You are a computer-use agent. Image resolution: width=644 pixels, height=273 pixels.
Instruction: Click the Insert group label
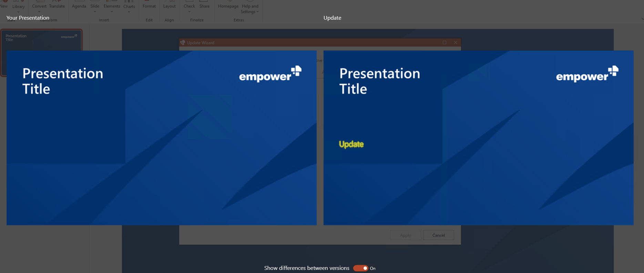[x=104, y=20]
